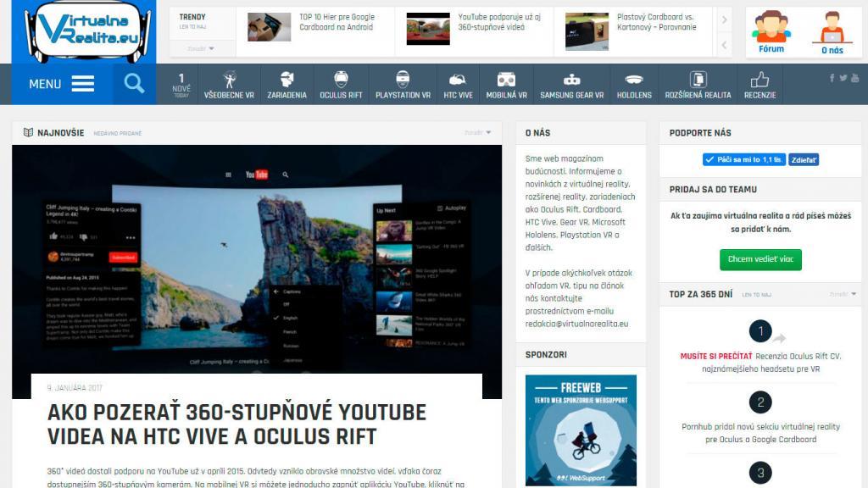Image resolution: width=868 pixels, height=488 pixels.
Task: Open Pornhub pridal novú sekciu article link
Action: (x=760, y=433)
